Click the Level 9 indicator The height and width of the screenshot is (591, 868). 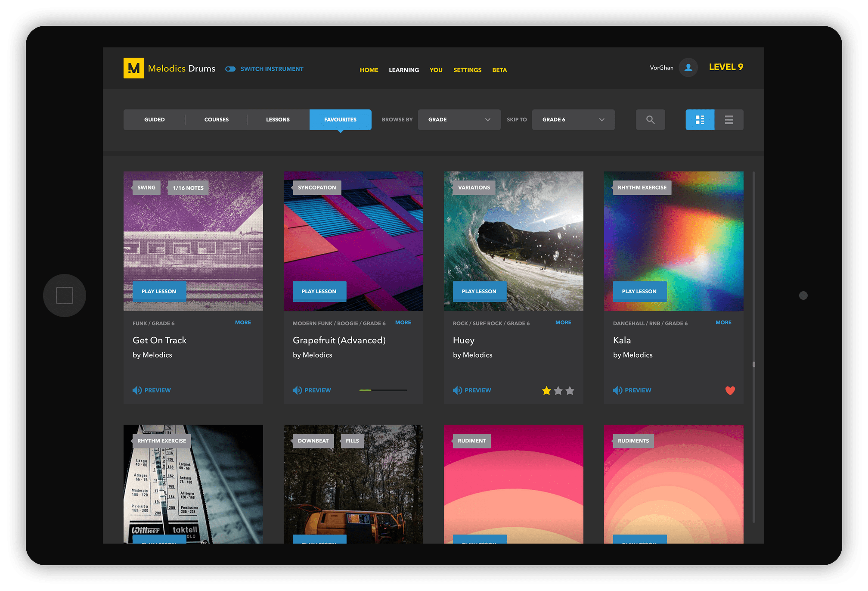(726, 67)
